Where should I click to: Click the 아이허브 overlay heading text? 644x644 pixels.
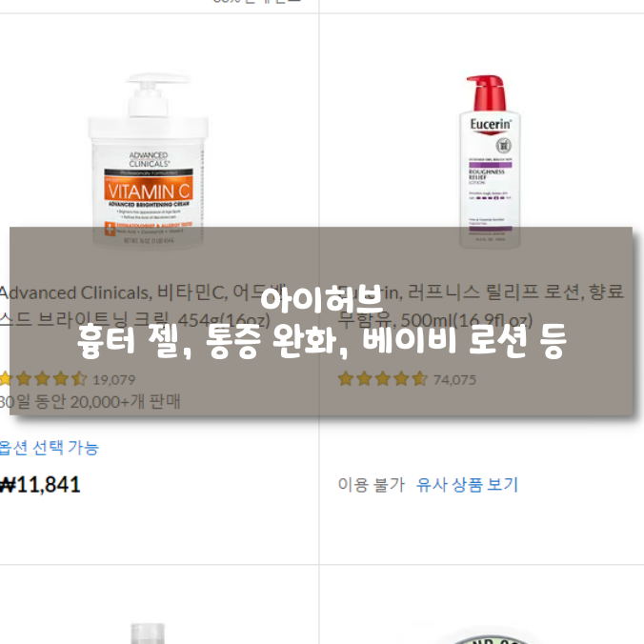[322, 299]
